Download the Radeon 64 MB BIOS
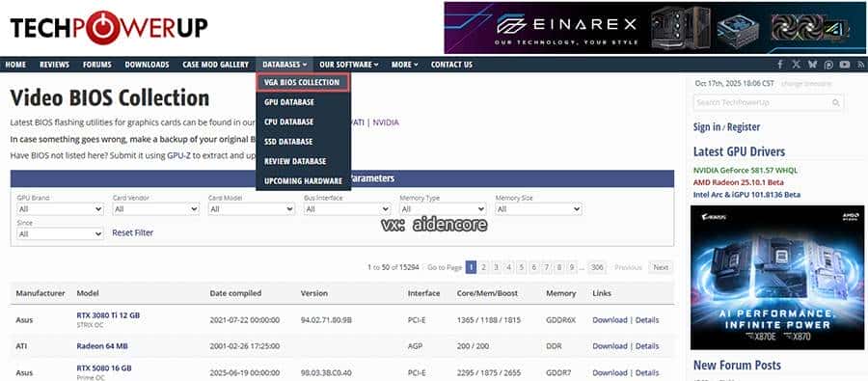The width and height of the screenshot is (868, 381). tap(610, 346)
